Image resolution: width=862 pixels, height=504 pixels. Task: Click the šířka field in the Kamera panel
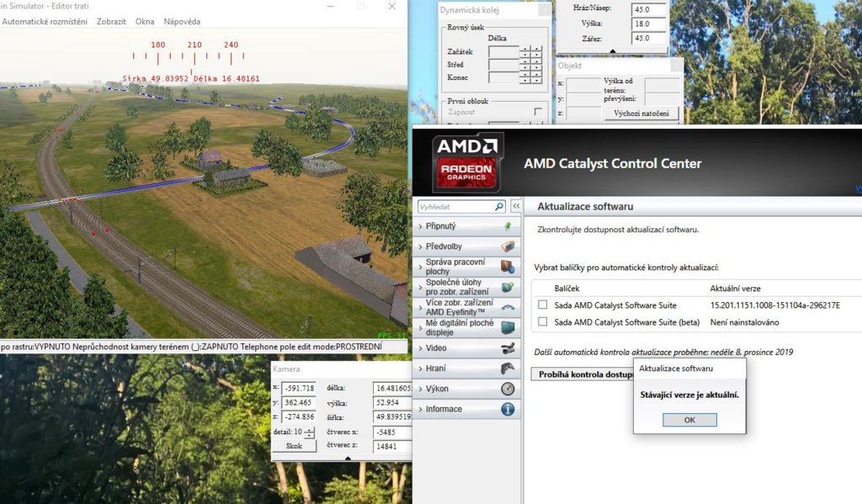coord(392,416)
